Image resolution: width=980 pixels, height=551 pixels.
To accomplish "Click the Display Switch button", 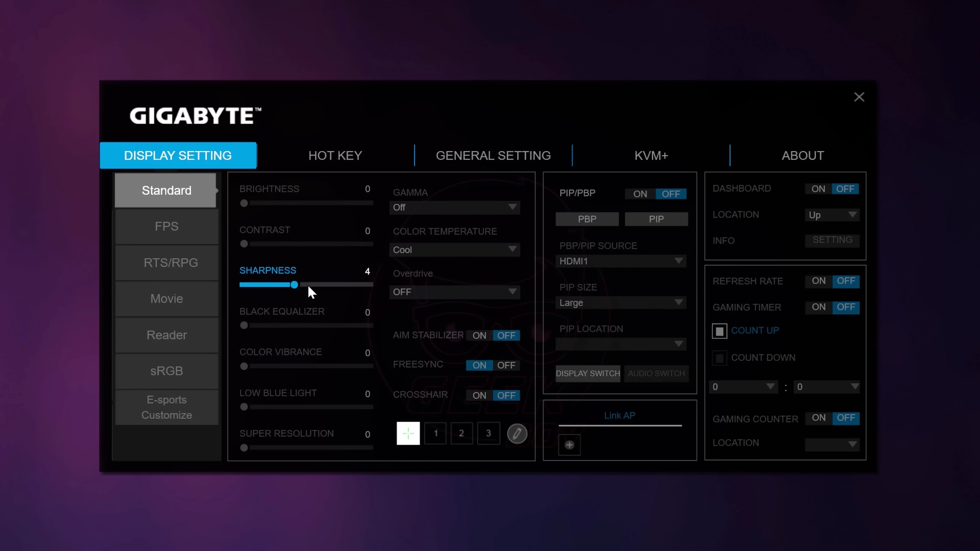I will 588,373.
